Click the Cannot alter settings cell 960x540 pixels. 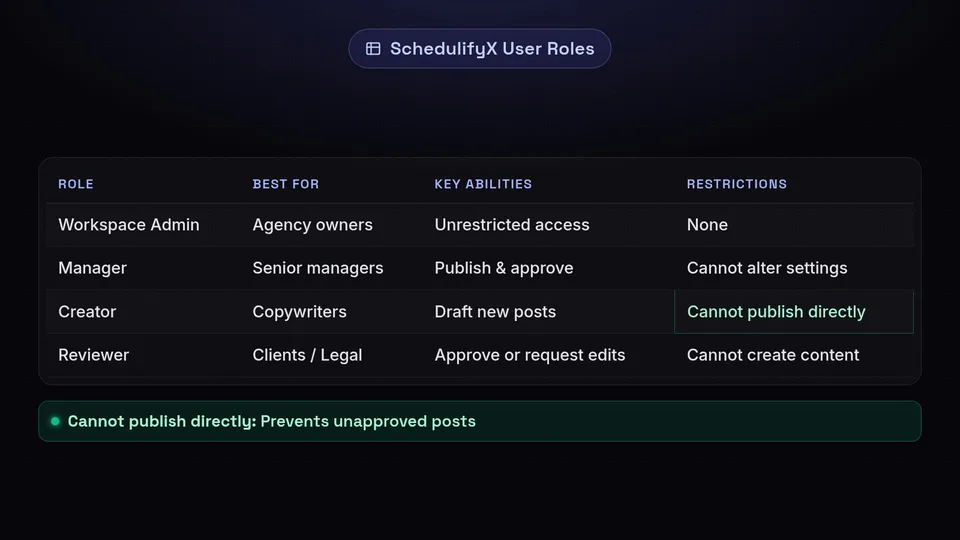tap(767, 268)
